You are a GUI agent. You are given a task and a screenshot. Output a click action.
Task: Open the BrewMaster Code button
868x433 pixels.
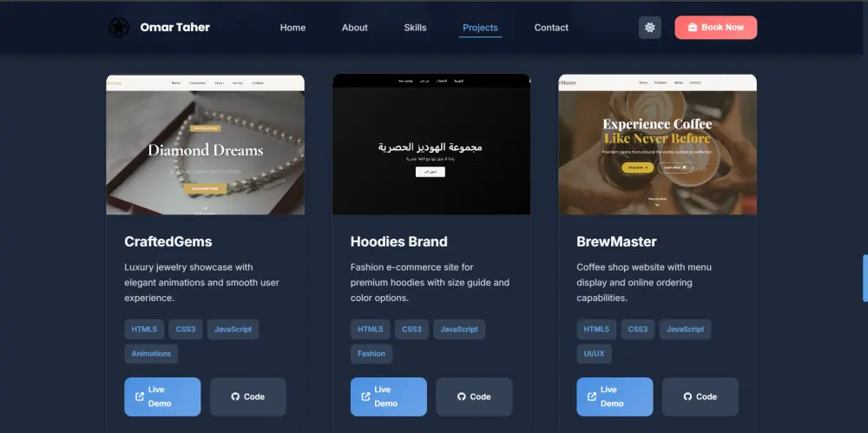pyautogui.click(x=700, y=397)
